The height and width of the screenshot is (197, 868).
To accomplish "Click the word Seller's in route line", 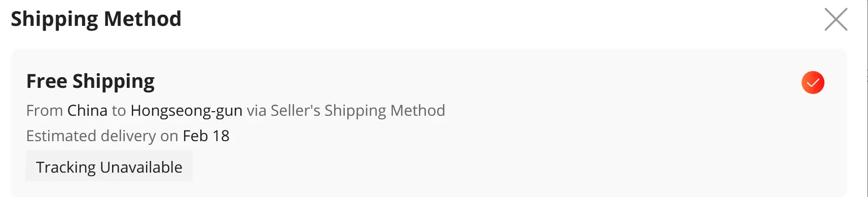I will [295, 110].
